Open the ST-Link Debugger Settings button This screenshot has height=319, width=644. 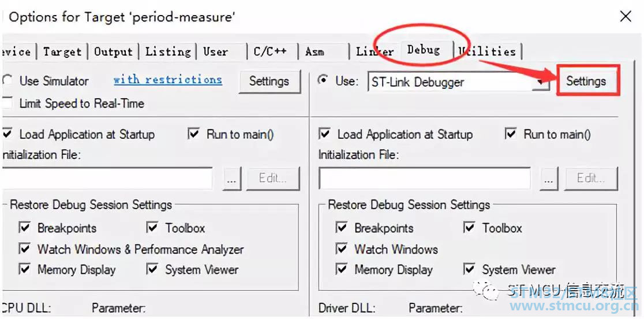click(586, 81)
